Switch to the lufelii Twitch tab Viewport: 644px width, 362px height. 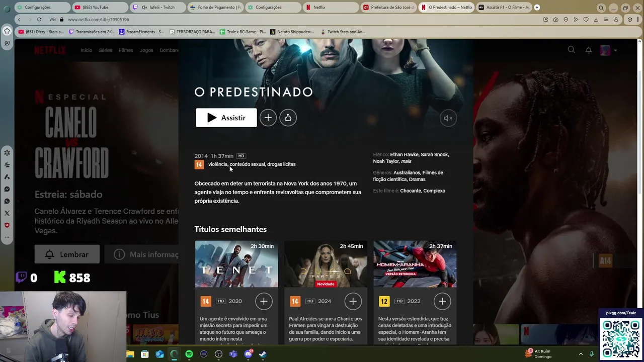(x=157, y=7)
